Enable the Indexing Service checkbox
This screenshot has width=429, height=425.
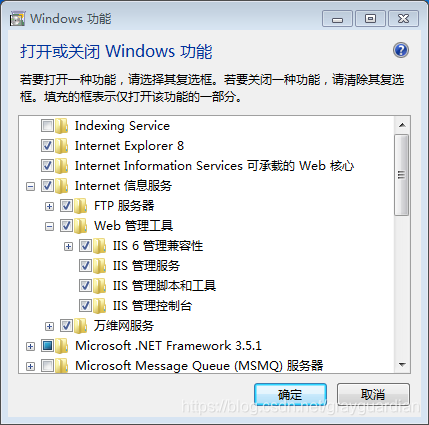(47, 126)
